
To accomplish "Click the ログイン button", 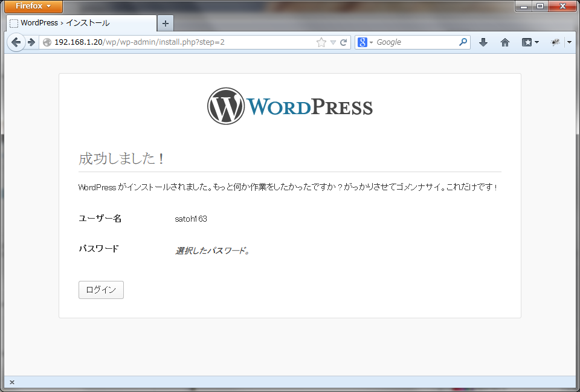I will (101, 290).
